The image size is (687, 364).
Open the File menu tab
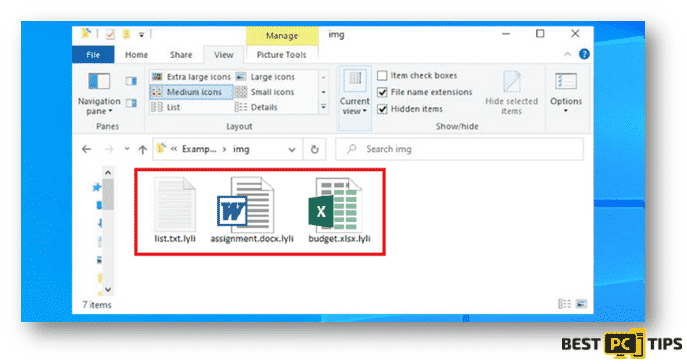click(93, 55)
